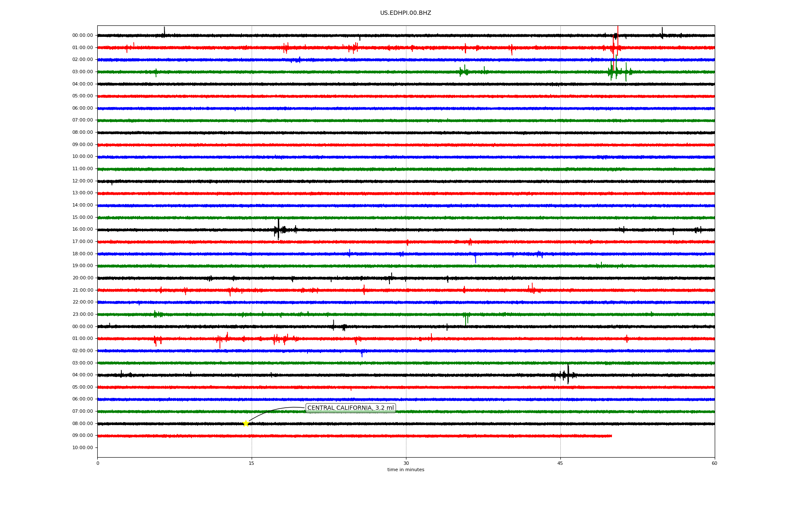Click the 10:00:00 label at the bottom
The image size is (812, 508).
82,448
